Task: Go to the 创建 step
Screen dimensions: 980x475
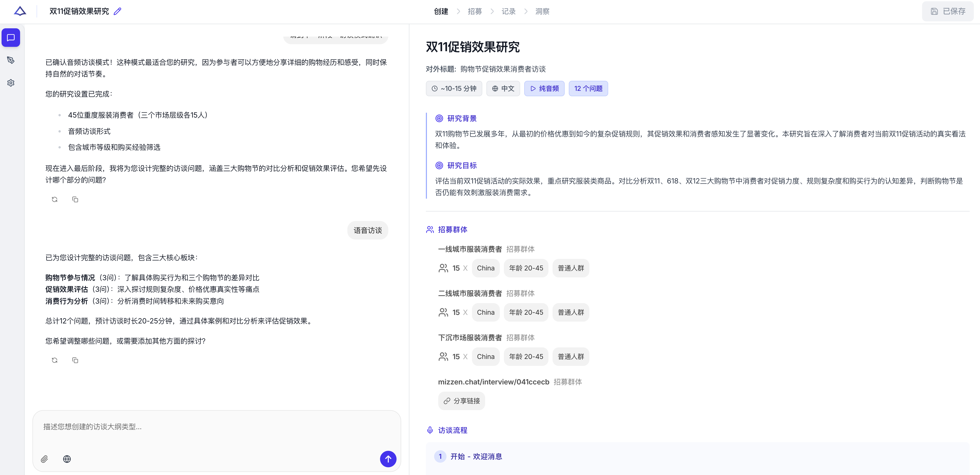Action: 441,11
